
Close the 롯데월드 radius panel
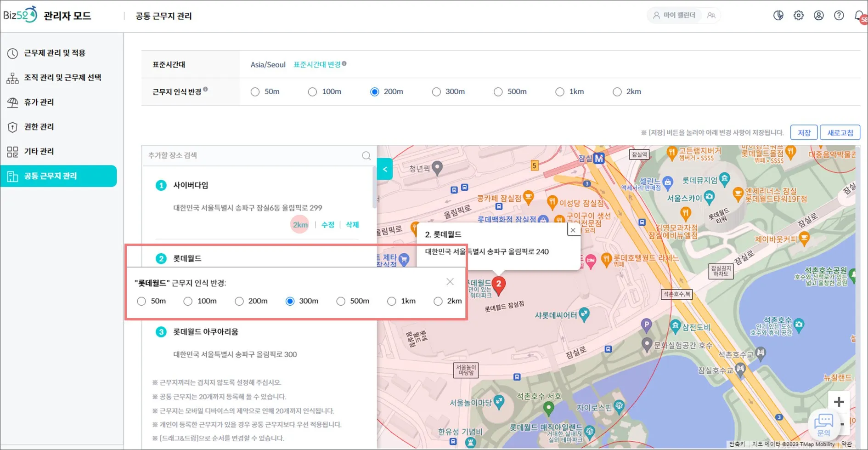pos(450,282)
